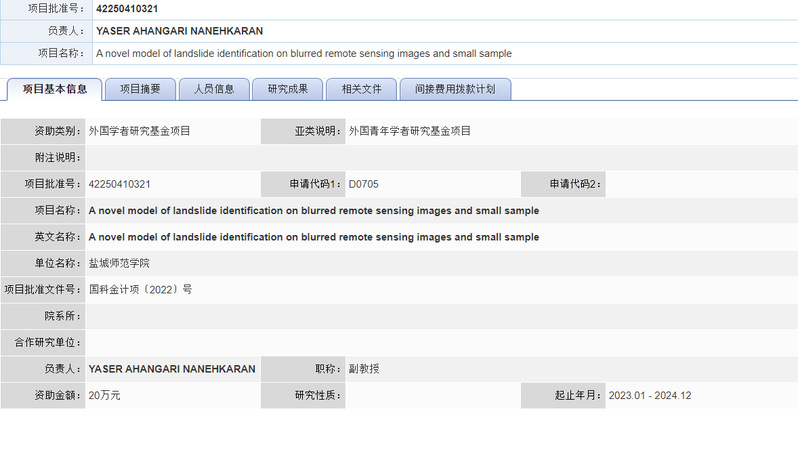
Task: Open the 项目摘要 tab
Action: click(140, 89)
